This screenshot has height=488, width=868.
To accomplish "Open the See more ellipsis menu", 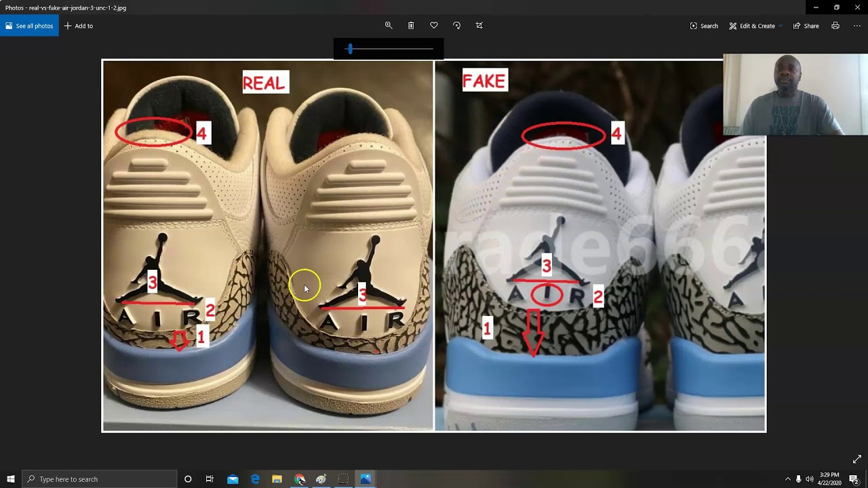I will pyautogui.click(x=857, y=26).
